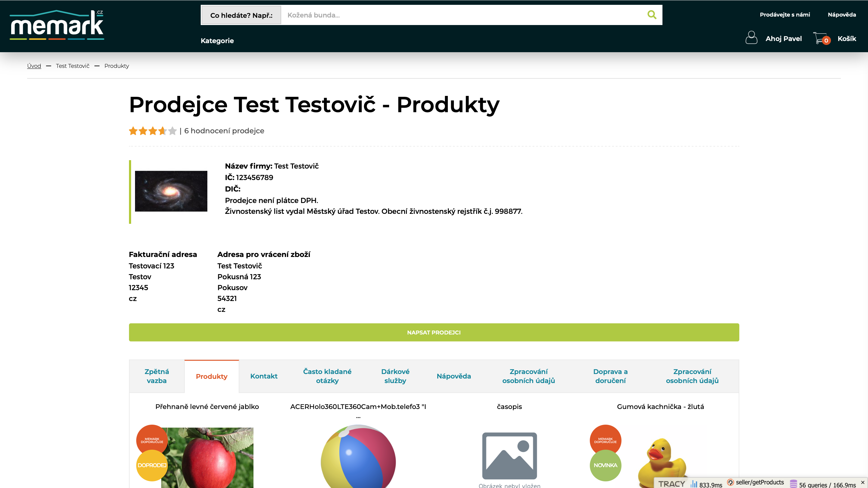
Task: Click the Tracy database queries icon
Action: coord(793,484)
